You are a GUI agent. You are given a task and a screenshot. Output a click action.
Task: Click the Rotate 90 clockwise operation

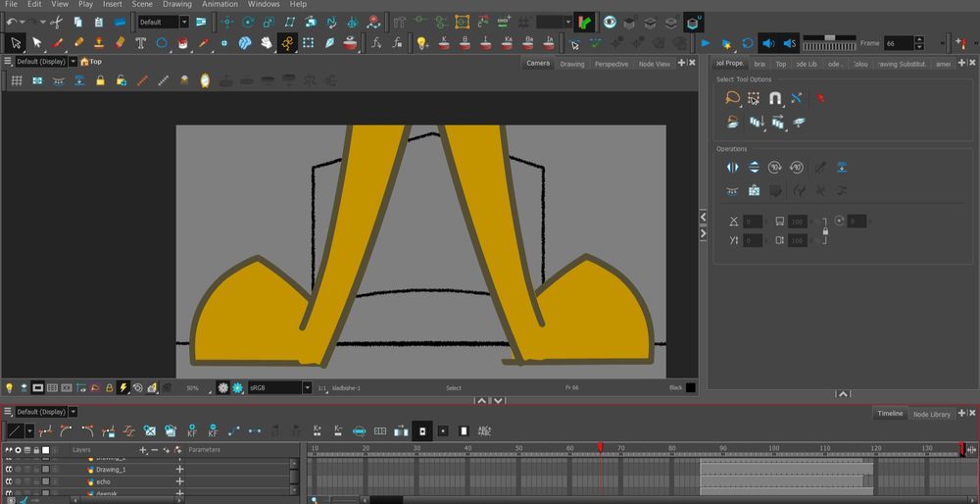point(775,168)
